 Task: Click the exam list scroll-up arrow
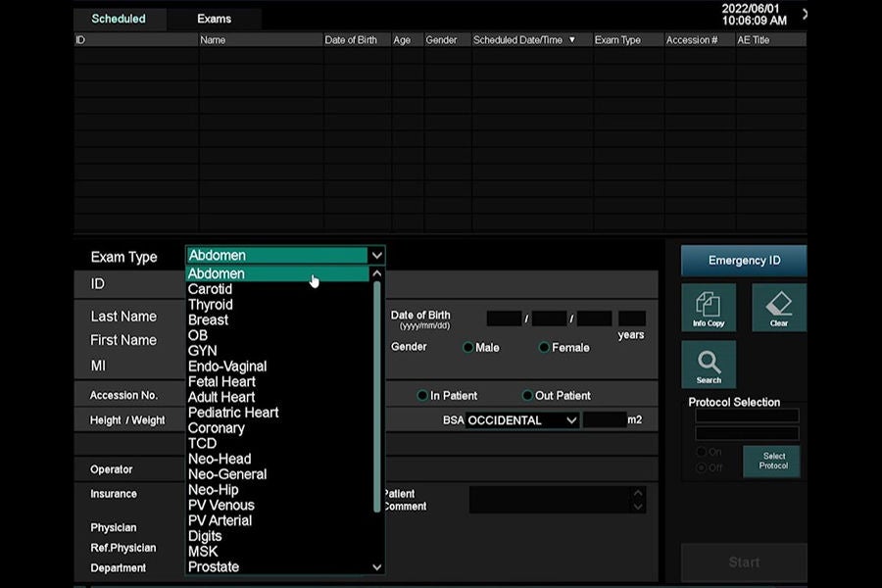[x=377, y=273]
